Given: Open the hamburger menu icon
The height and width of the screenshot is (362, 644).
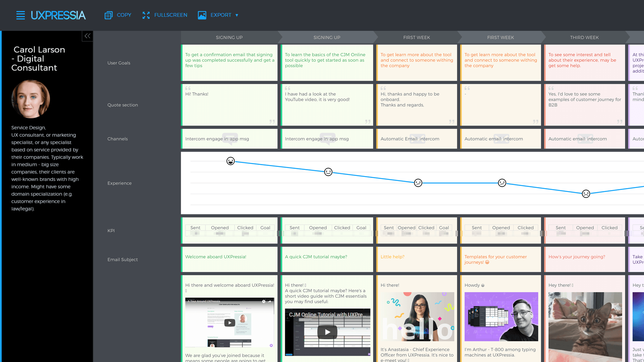Looking at the screenshot, I should pos(20,15).
